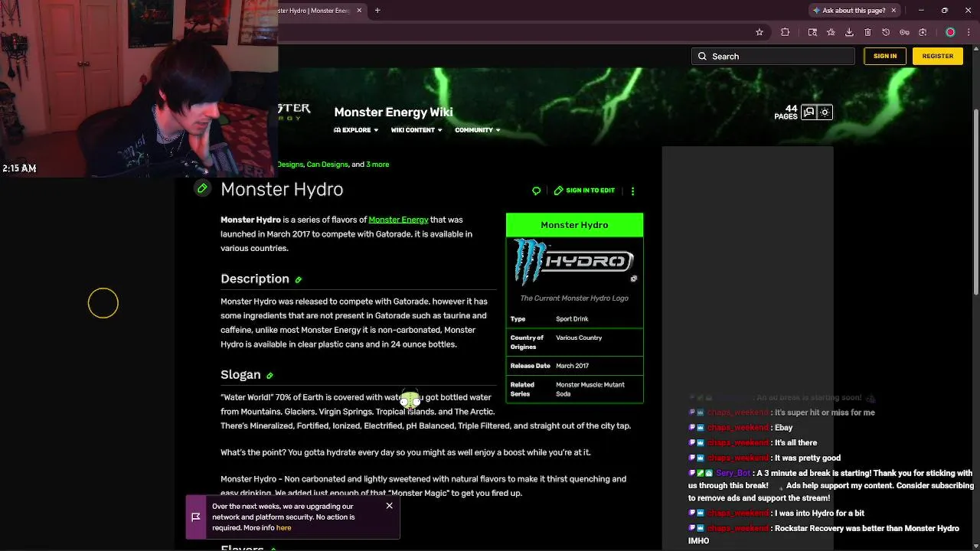Enlarge infobox image via expand icon

click(633, 279)
